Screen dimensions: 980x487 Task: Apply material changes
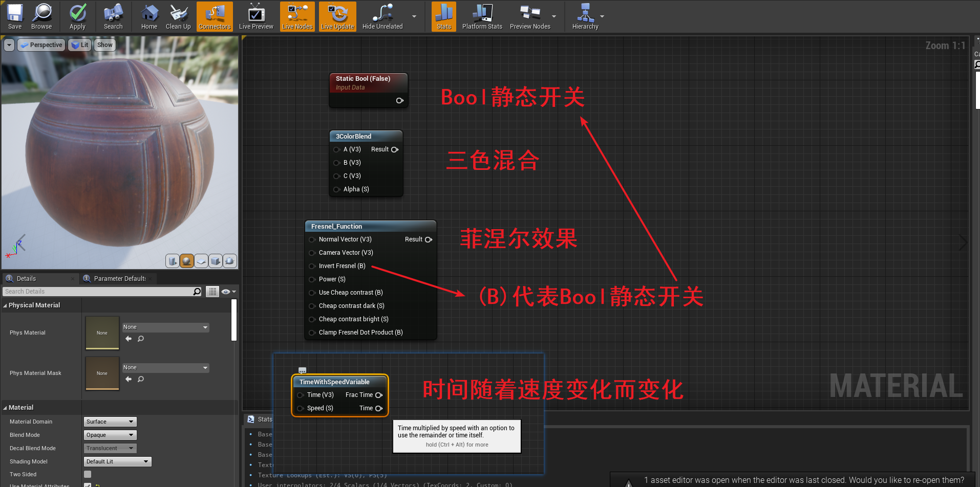tap(77, 16)
